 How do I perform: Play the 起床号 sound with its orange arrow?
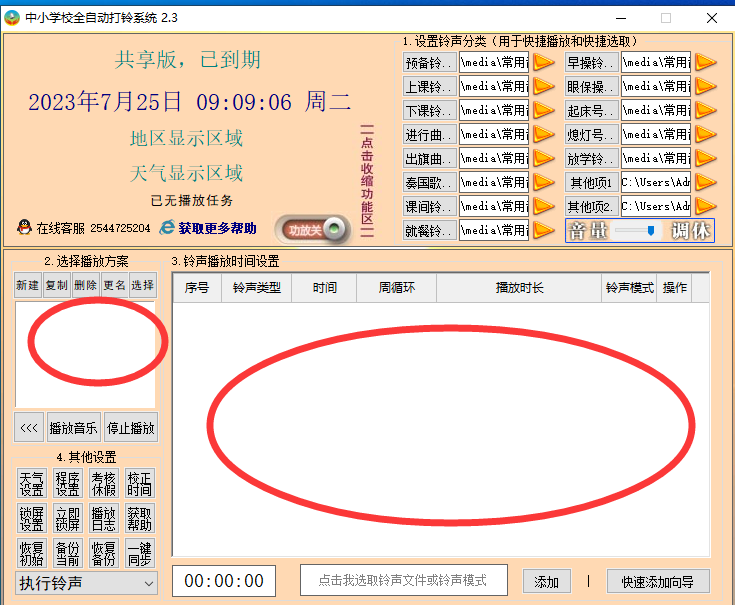[705, 110]
